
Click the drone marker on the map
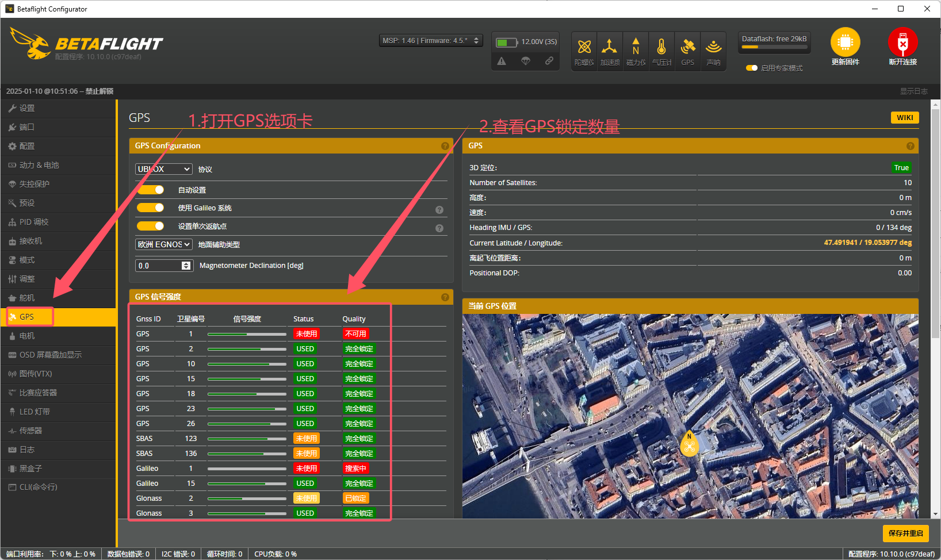689,444
